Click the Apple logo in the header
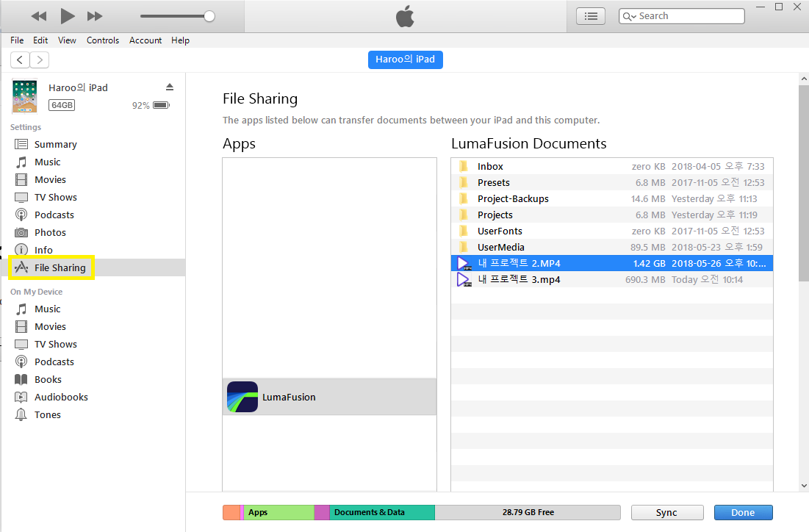 click(405, 16)
